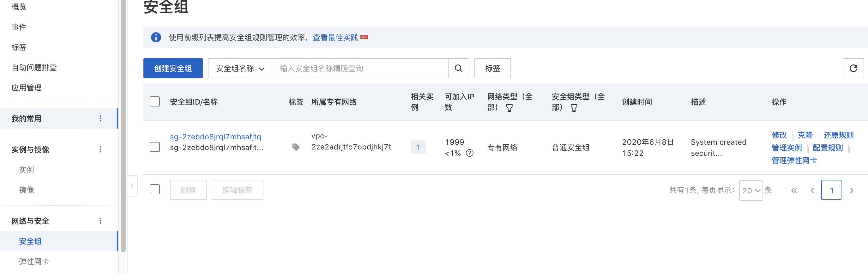Viewport: 868px width, 273px height.
Task: Click the search magnifier icon
Action: [458, 69]
